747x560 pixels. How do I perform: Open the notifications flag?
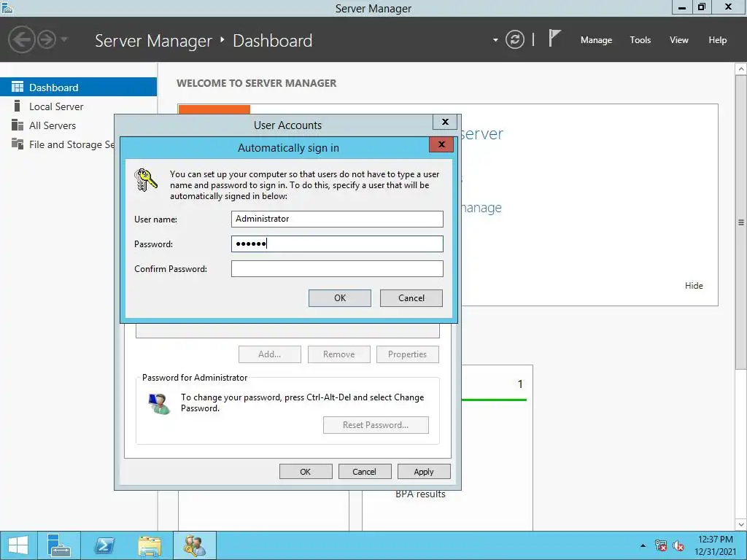pos(554,38)
